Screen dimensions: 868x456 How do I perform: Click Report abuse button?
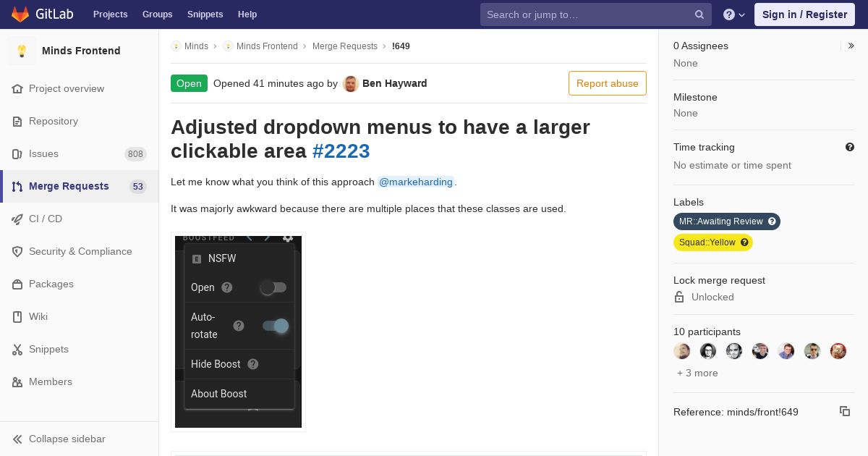[608, 83]
